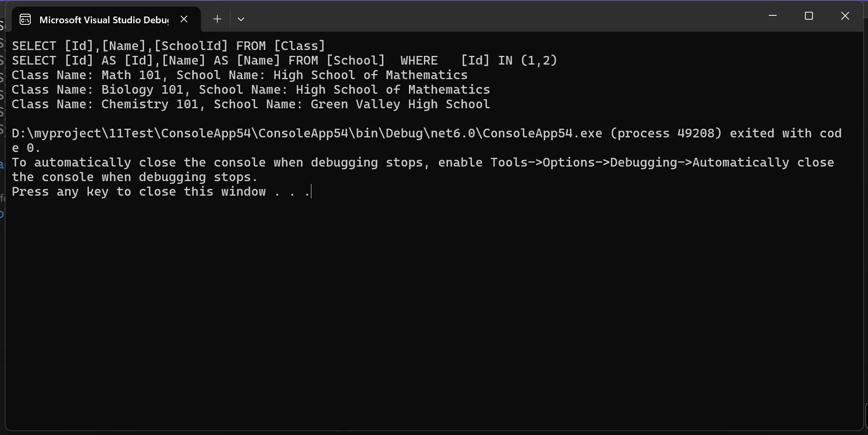Click the SELECT FROM [School] query line

point(285,61)
